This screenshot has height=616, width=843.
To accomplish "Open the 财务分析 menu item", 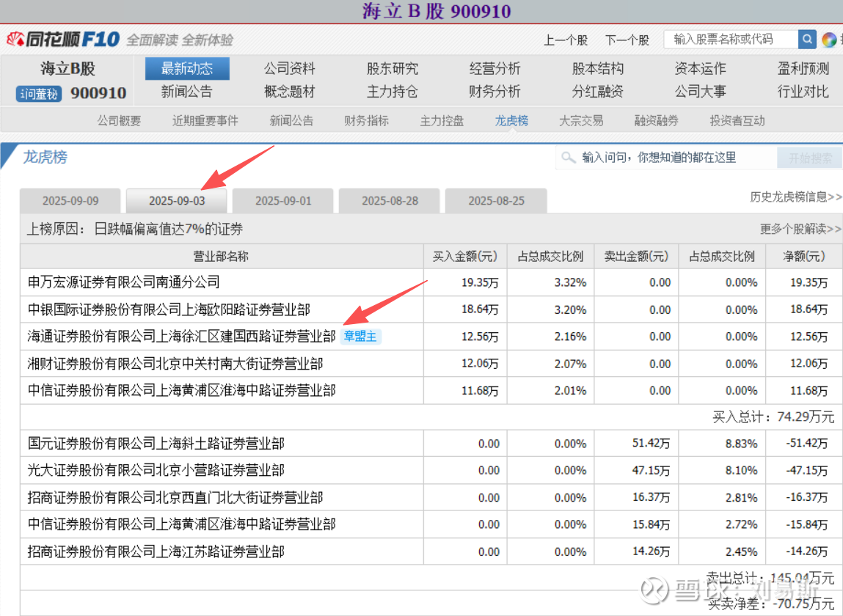I will (495, 92).
